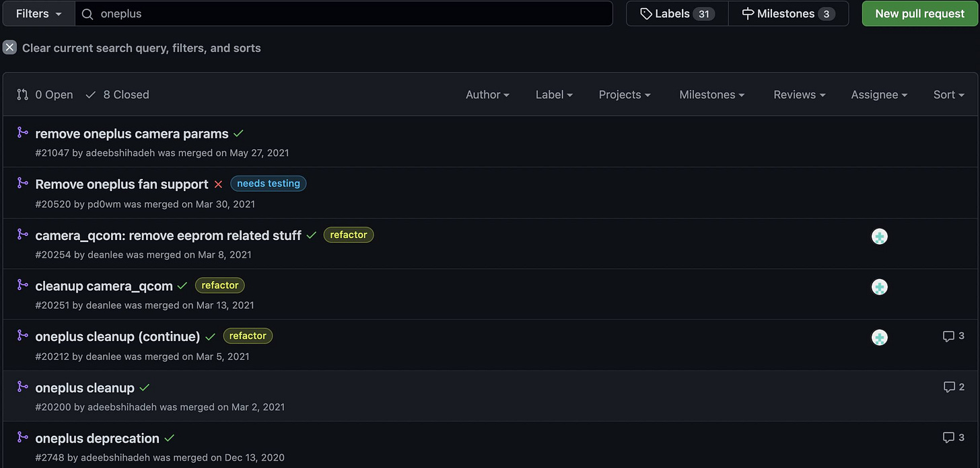Open the 3 comments on oneplus deprecation
This screenshot has height=468, width=980.
click(x=954, y=438)
